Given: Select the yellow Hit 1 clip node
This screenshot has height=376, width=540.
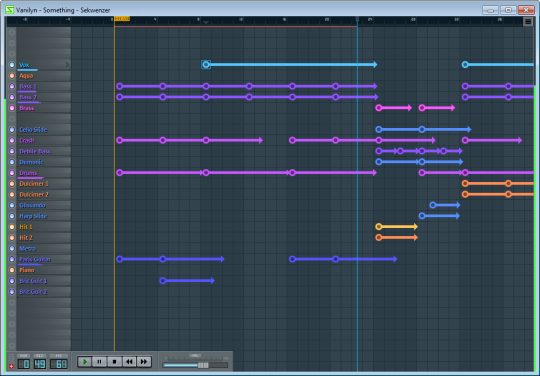Looking at the screenshot, I should tap(378, 227).
